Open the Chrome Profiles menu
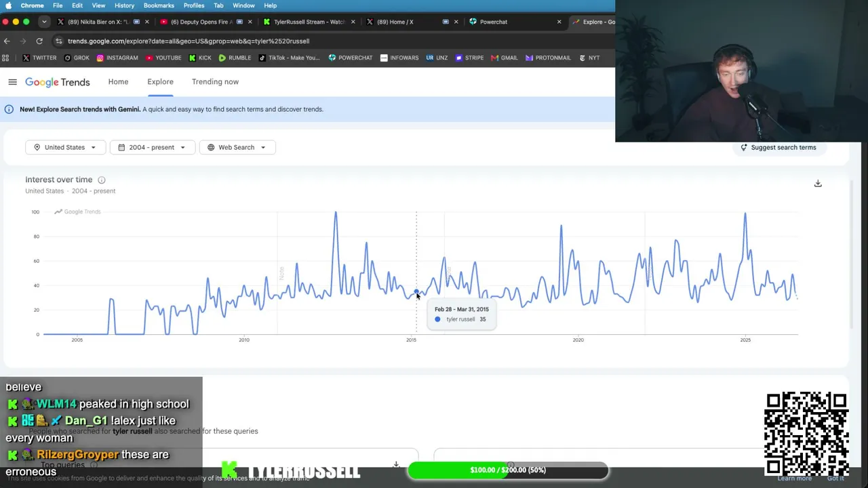 coord(194,5)
